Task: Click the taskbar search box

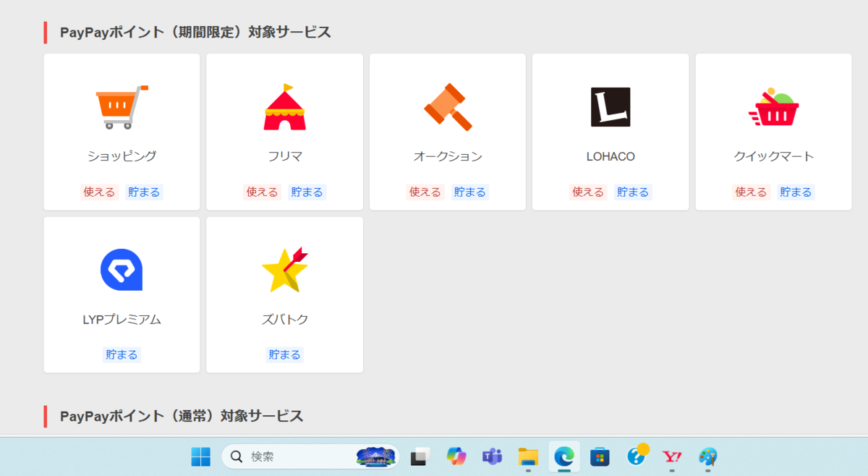Action: [310, 456]
